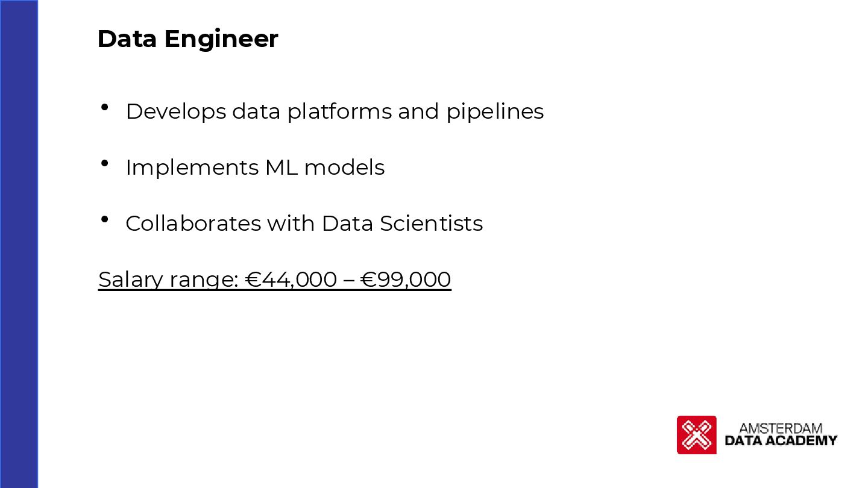The width and height of the screenshot is (868, 488).
Task: Click the bold 'DATA ACADEMY' logo text
Action: coord(781,440)
